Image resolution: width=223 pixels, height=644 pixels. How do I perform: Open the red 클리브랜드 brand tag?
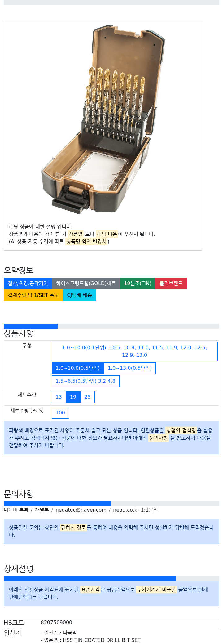tap(171, 284)
